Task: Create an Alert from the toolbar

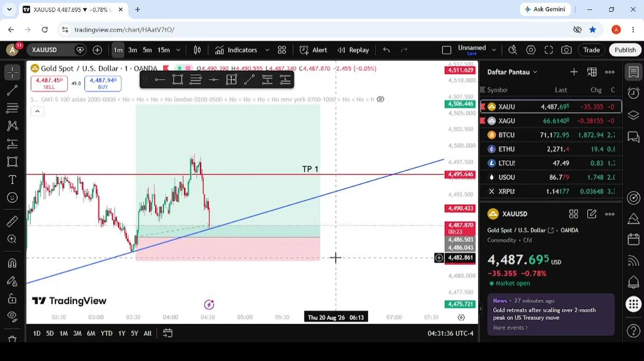Action: click(x=313, y=50)
